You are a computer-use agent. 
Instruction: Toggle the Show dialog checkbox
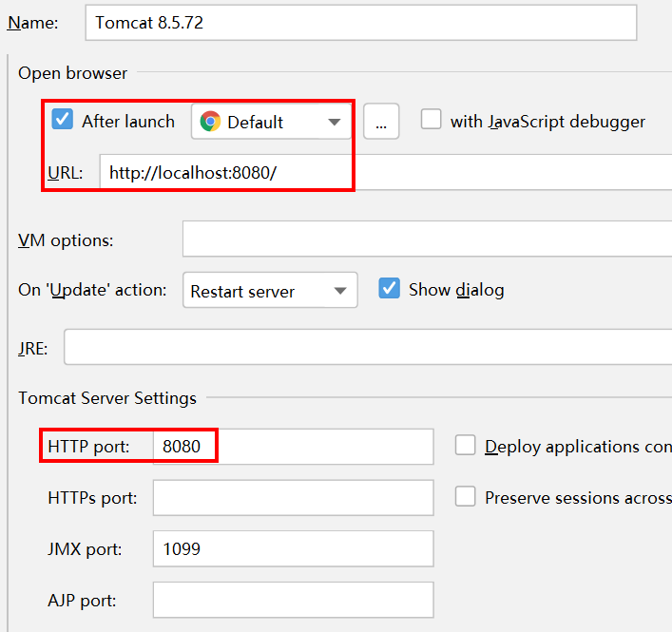pos(389,288)
